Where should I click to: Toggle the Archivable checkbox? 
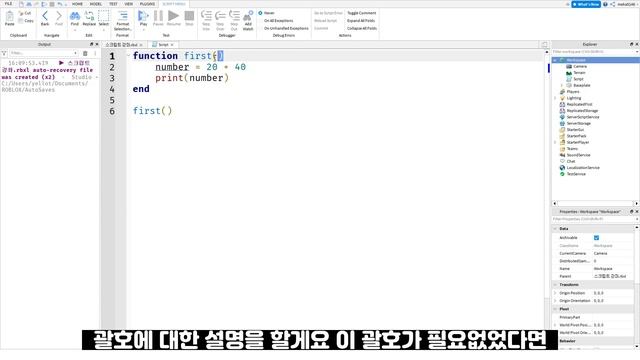(596, 238)
